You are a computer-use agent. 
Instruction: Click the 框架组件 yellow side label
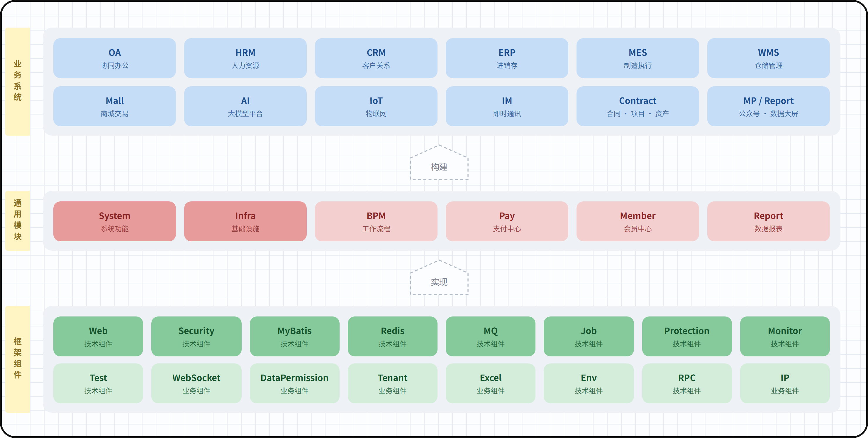(18, 359)
